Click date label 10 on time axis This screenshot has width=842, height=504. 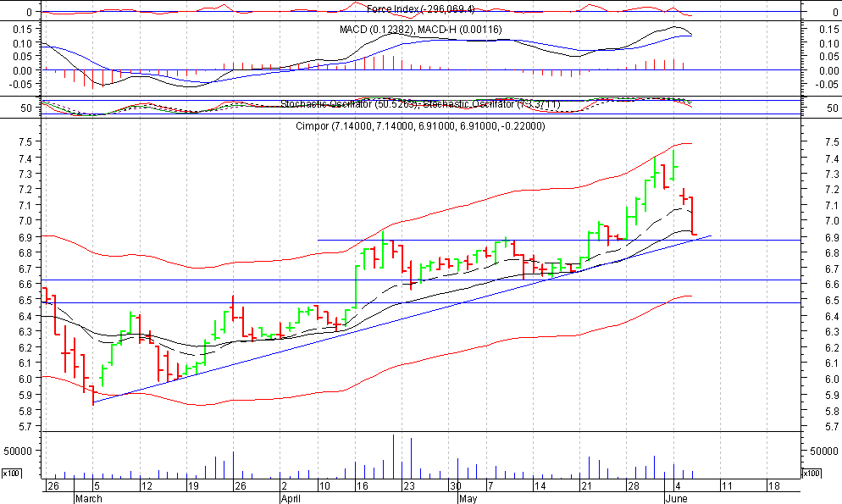tap(324, 485)
